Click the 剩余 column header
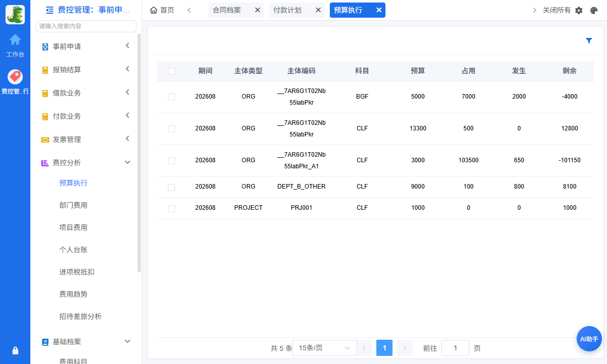 [570, 71]
